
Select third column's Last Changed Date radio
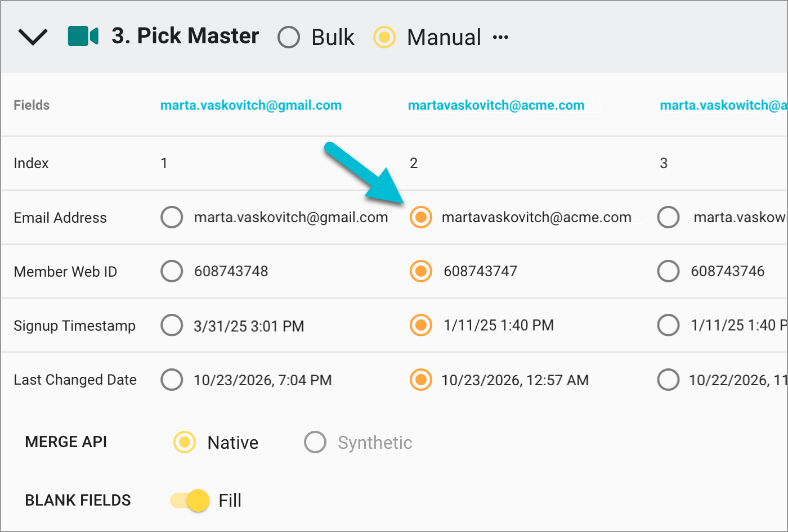(x=668, y=380)
